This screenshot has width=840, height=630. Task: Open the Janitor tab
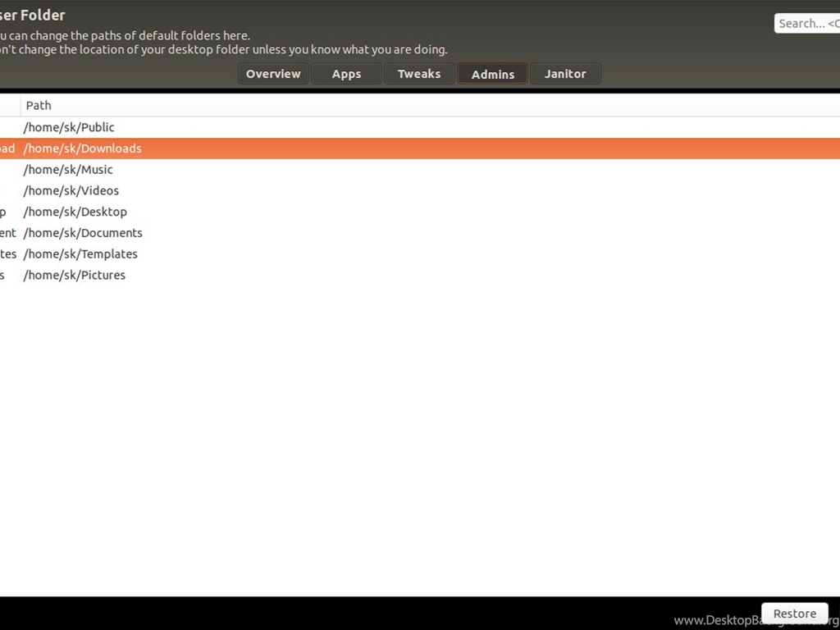point(565,74)
